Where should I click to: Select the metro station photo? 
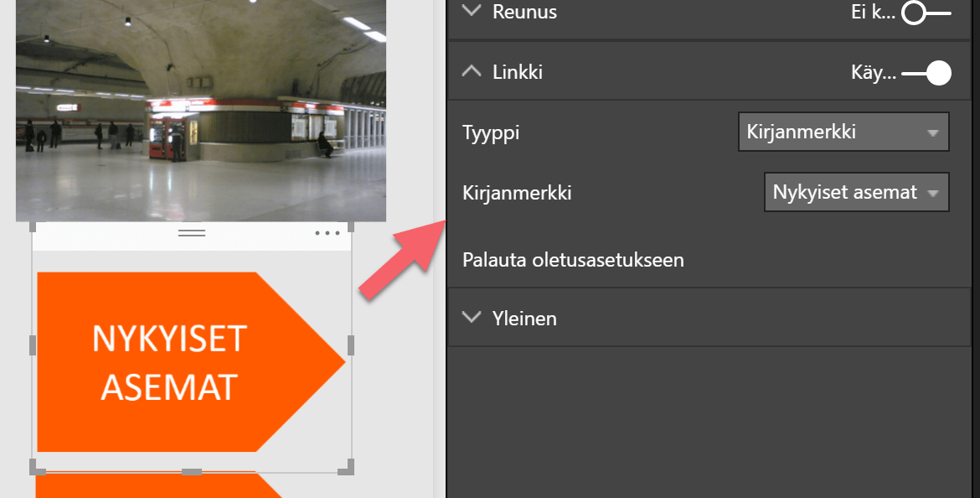[201, 109]
